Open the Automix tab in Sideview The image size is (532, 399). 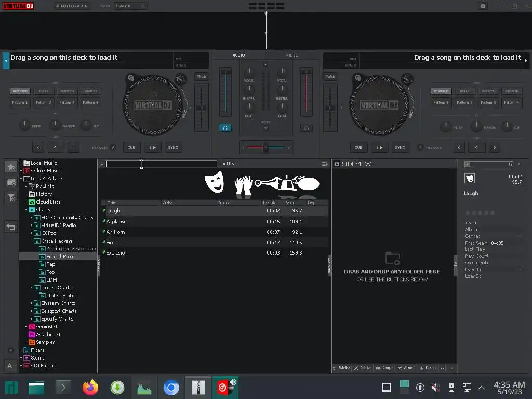coord(406,368)
